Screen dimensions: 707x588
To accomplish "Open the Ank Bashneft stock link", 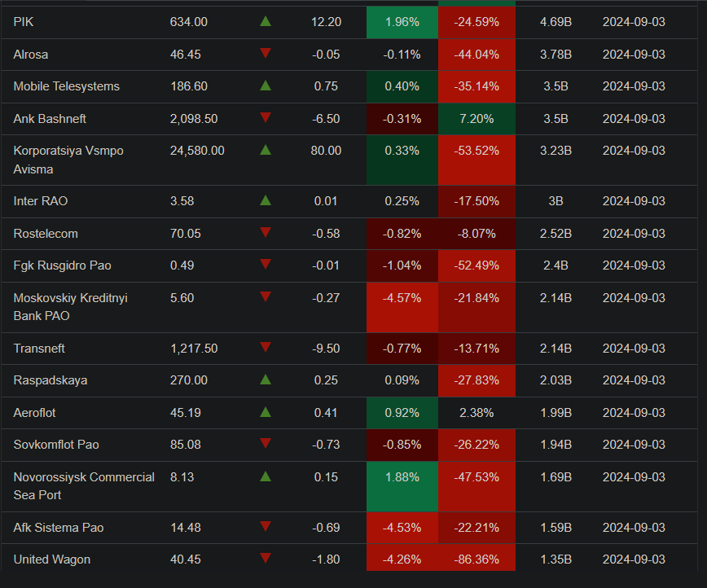I will [50, 119].
